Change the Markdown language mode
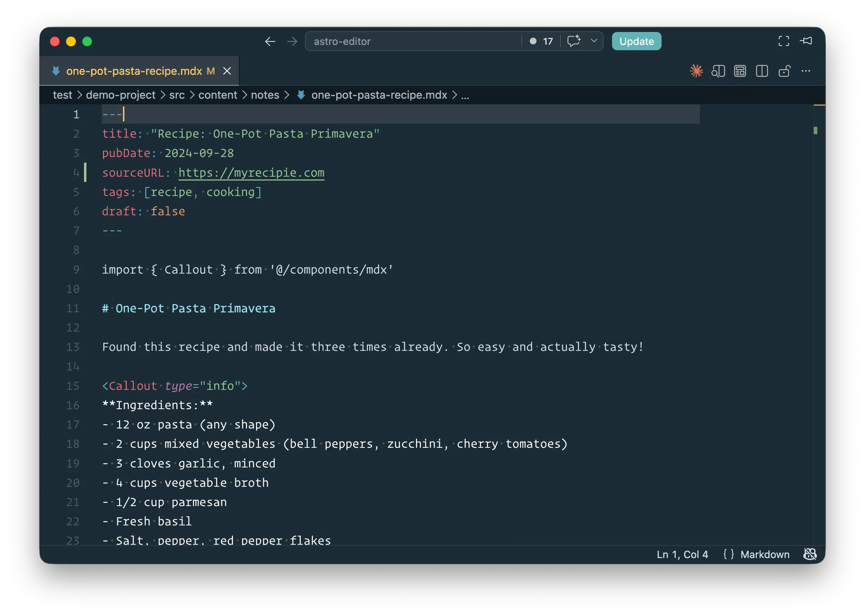This screenshot has width=865, height=616. point(765,554)
